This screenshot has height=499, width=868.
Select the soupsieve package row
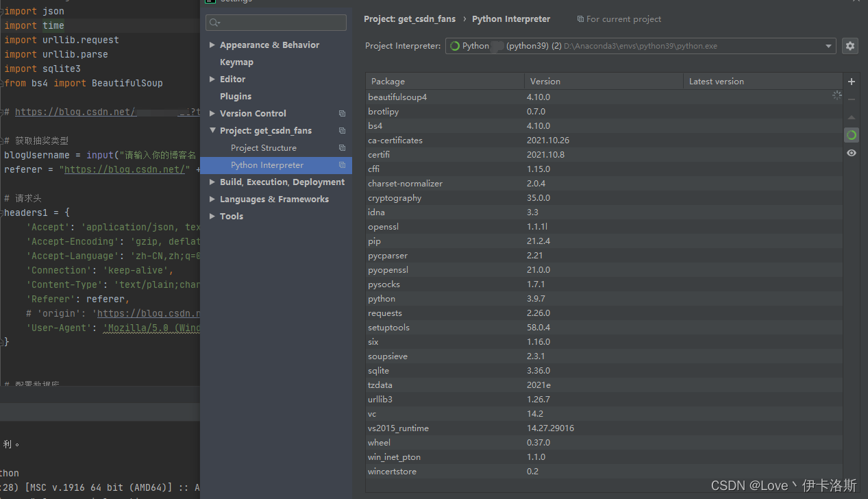tap(604, 356)
